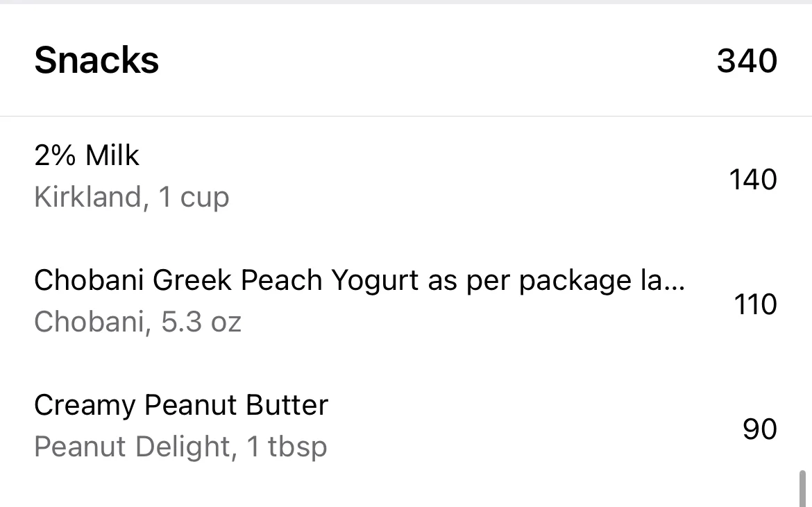Click the word Milk in first item
812x507 pixels.
[x=112, y=155]
